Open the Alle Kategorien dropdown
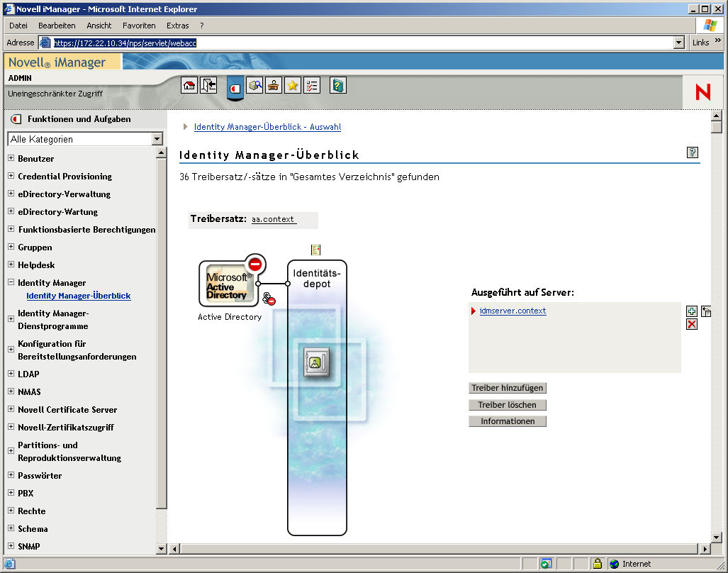 point(157,139)
